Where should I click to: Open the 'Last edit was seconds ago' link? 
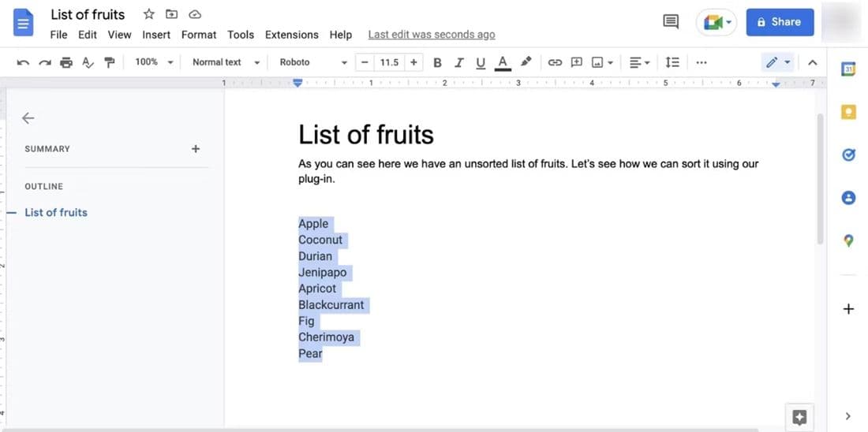coord(432,35)
